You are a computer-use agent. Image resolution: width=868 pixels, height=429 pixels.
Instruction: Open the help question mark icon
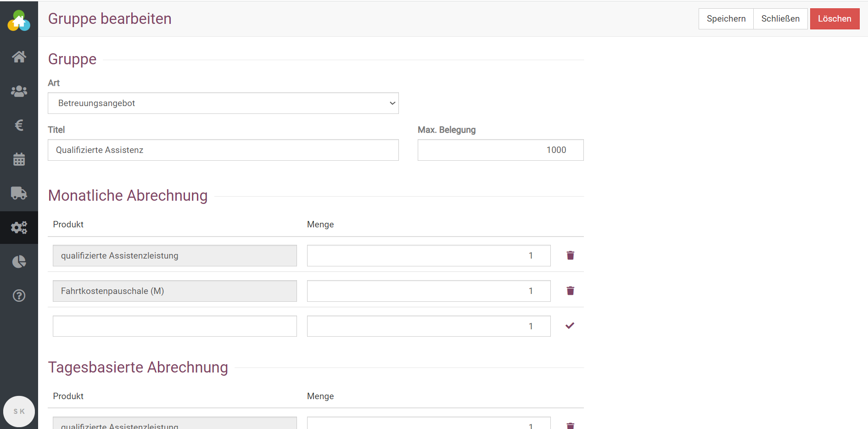[x=19, y=296]
